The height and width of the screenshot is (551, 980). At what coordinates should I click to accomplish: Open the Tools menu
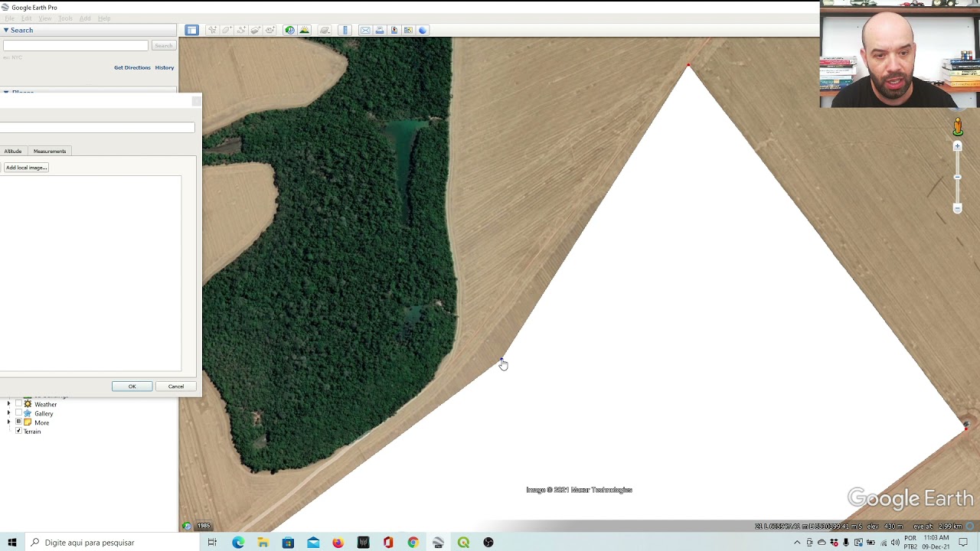pos(66,18)
